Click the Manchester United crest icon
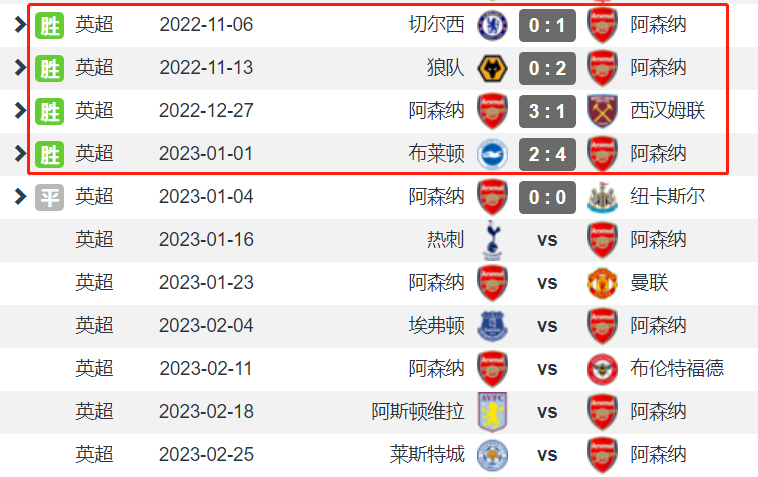Image resolution: width=758 pixels, height=477 pixels. pos(602,283)
